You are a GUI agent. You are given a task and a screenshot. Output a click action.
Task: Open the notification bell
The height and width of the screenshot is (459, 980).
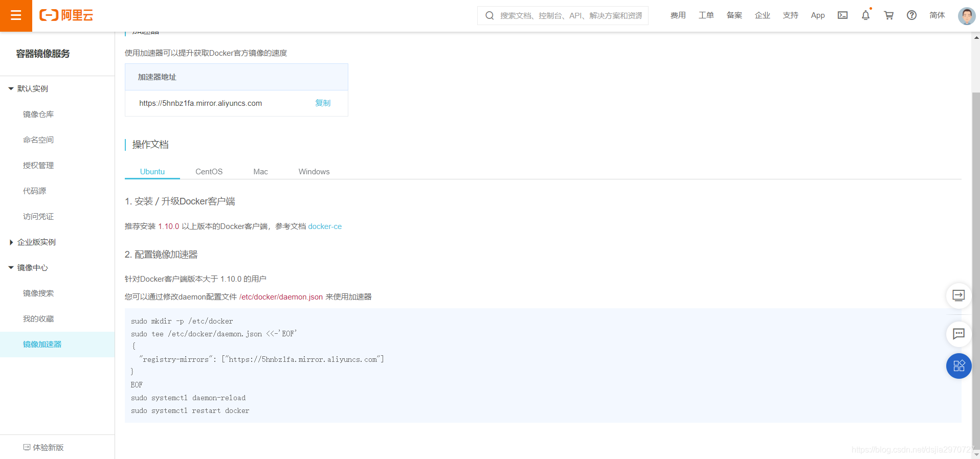click(x=865, y=15)
